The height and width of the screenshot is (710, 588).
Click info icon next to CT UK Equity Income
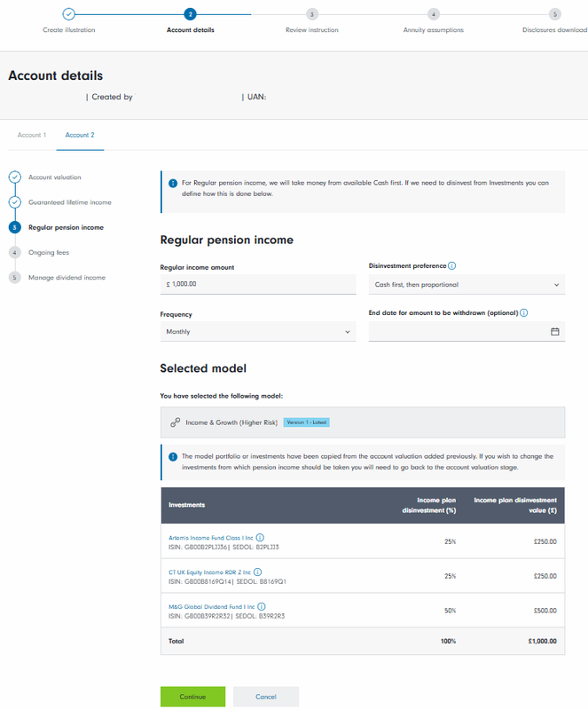(x=258, y=572)
